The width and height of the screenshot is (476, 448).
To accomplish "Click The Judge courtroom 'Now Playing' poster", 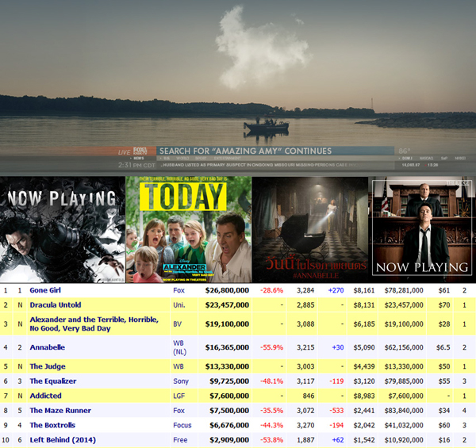I will pos(422,229).
